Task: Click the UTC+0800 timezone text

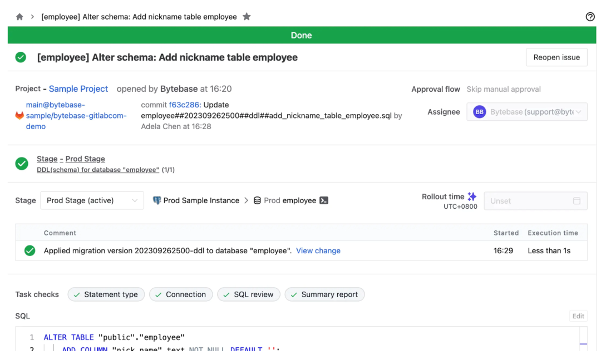Action: coord(460,206)
